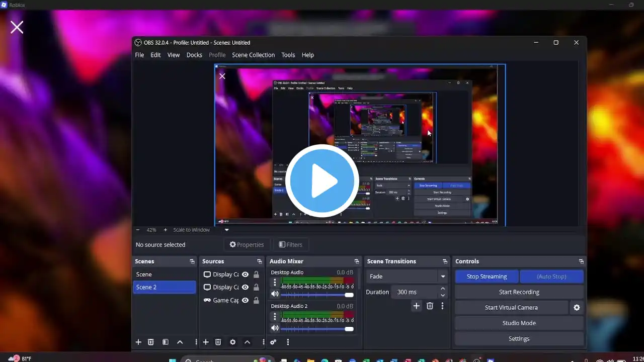Open the preview scaling dropdown arrow
This screenshot has height=362, width=644.
pos(226,230)
